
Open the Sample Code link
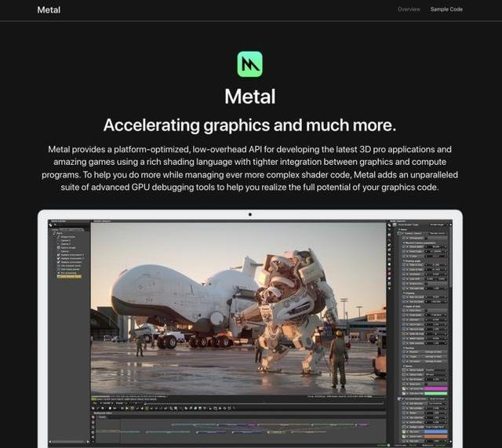click(446, 9)
